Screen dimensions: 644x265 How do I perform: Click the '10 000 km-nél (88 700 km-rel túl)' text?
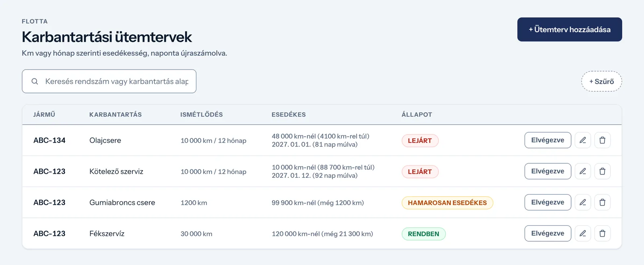click(x=323, y=167)
